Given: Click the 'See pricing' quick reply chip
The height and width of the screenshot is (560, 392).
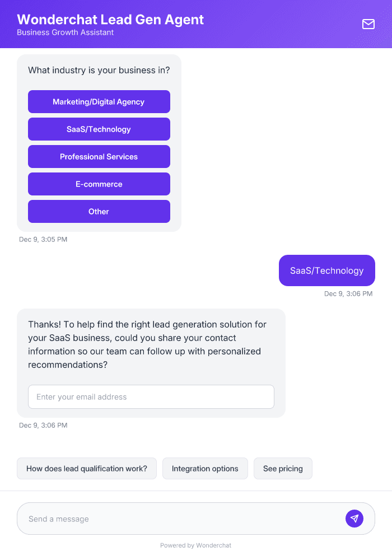Looking at the screenshot, I should (x=283, y=468).
